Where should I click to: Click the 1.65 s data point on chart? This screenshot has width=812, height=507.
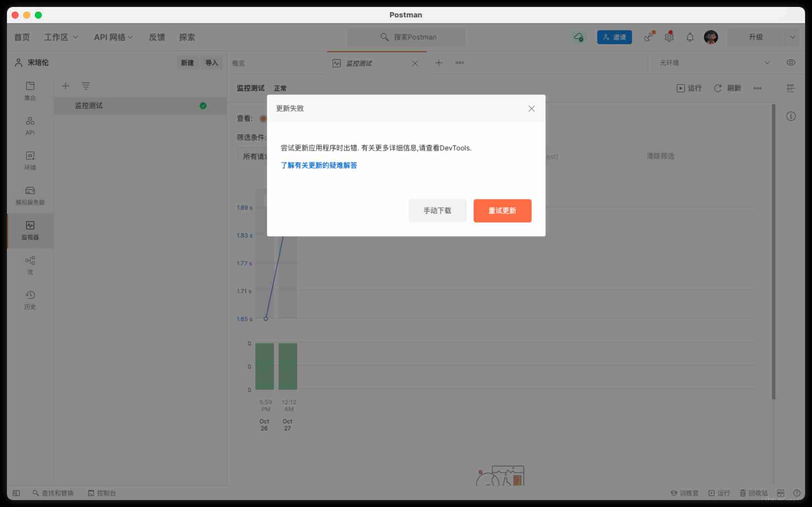click(x=266, y=319)
